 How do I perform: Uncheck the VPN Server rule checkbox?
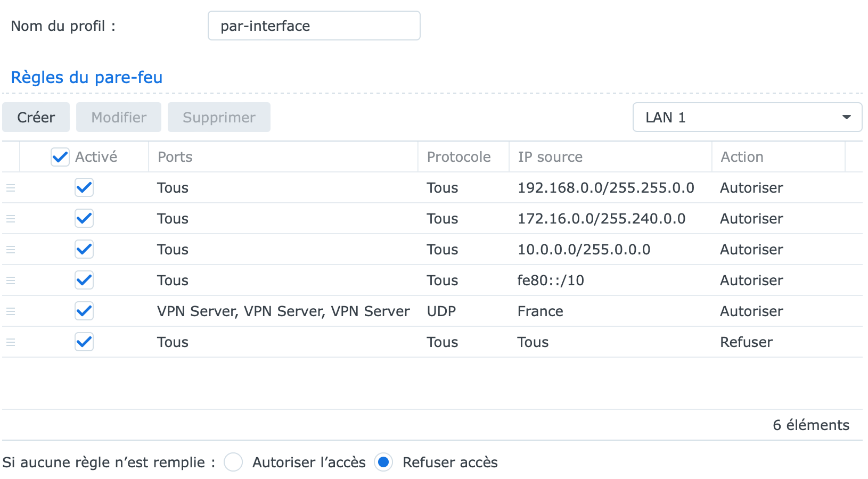coord(84,311)
